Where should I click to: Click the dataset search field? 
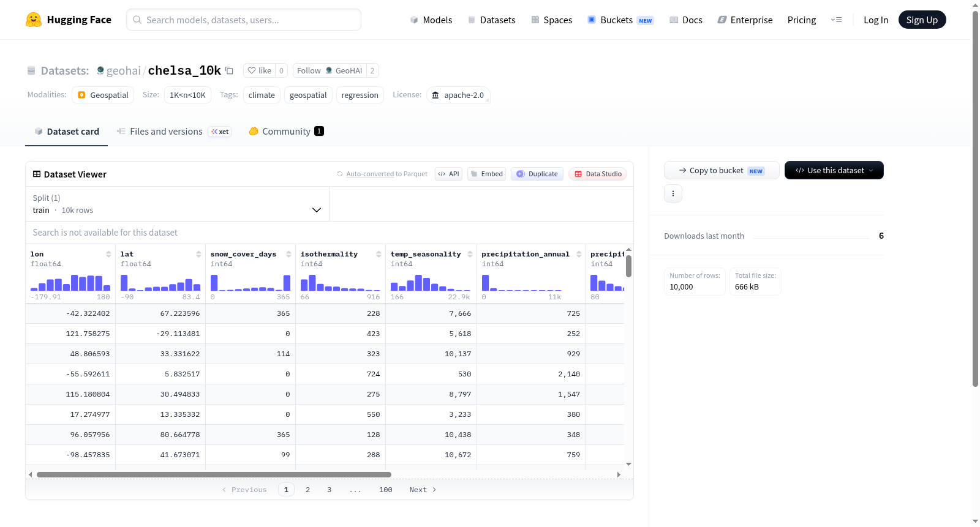pos(330,233)
